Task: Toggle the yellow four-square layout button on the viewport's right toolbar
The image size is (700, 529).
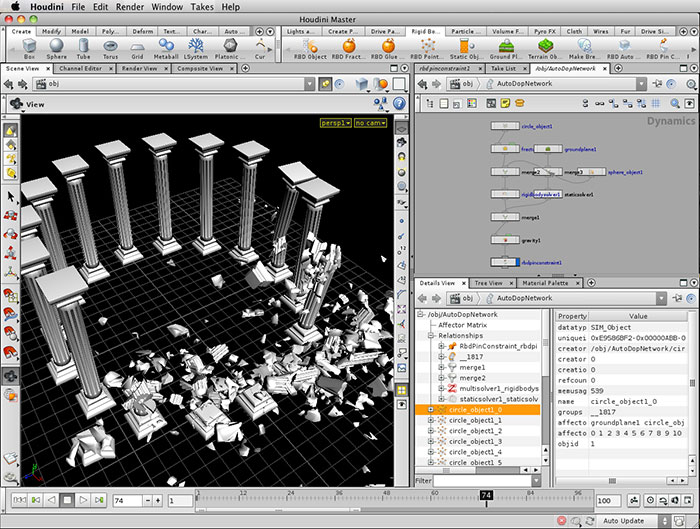Action: (402, 390)
